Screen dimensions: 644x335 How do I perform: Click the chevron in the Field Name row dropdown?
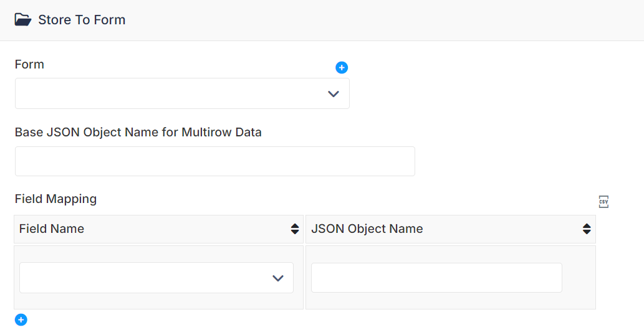tap(278, 278)
